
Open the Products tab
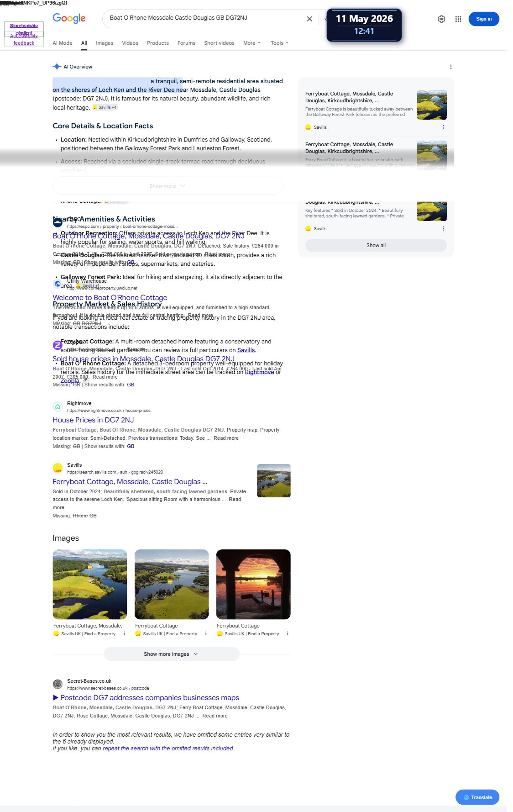point(158,43)
